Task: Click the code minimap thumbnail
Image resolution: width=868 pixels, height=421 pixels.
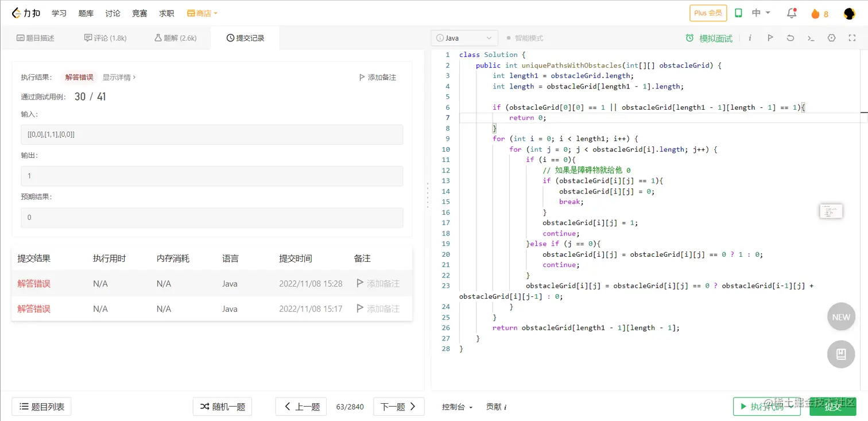Action: point(831,211)
